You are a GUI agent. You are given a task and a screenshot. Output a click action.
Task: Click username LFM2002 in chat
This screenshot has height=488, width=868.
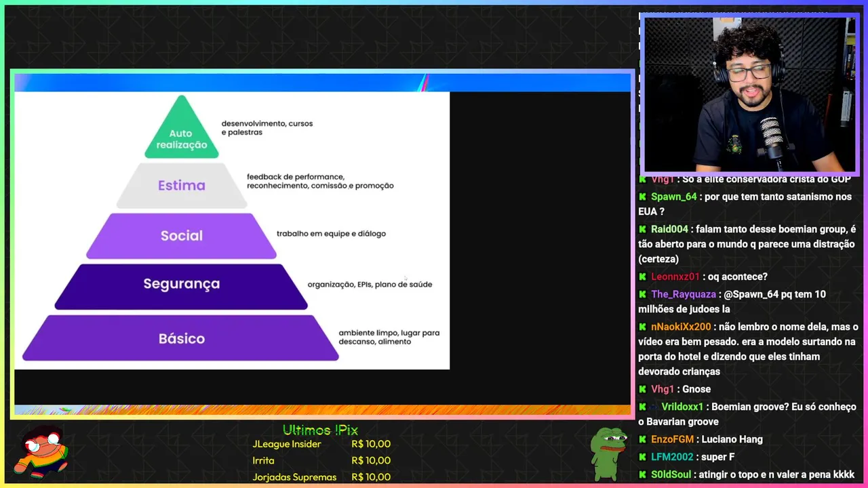672,457
